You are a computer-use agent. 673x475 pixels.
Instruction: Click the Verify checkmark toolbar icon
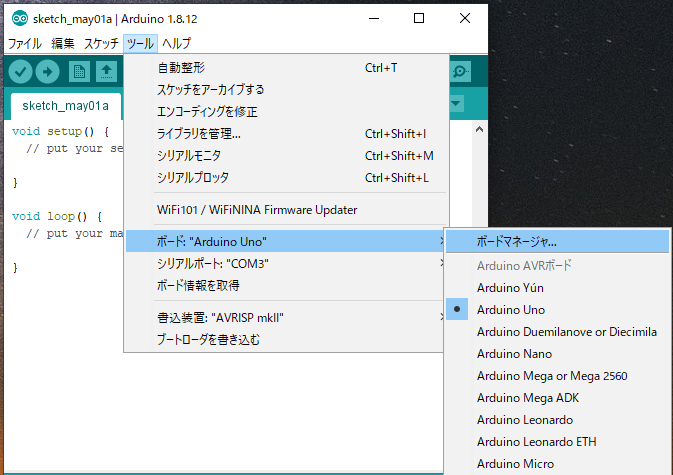(x=20, y=72)
